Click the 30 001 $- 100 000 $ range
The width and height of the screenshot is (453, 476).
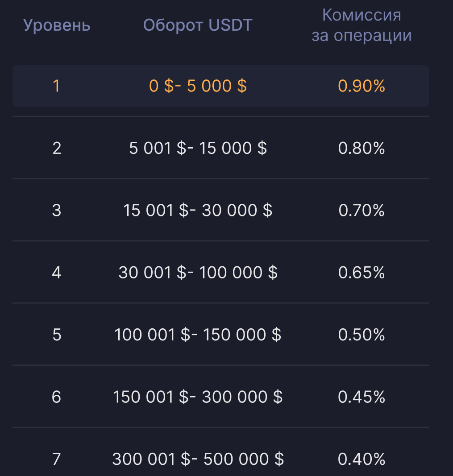198,272
